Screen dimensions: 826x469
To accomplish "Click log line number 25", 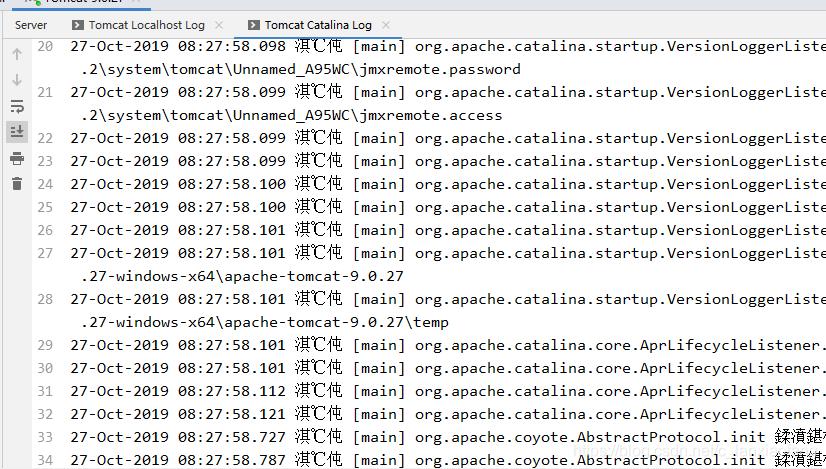I will click(x=45, y=208).
